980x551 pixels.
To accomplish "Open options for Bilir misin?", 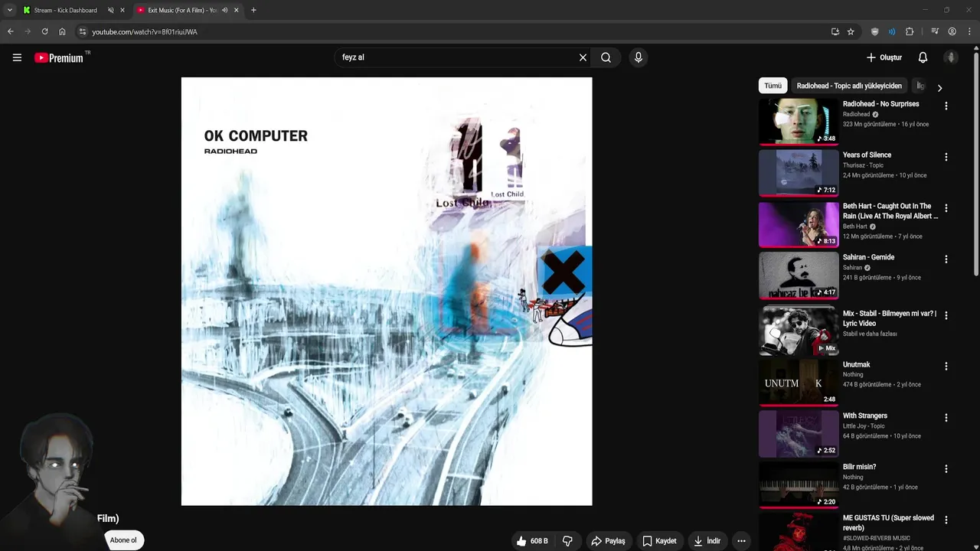I will click(x=946, y=469).
